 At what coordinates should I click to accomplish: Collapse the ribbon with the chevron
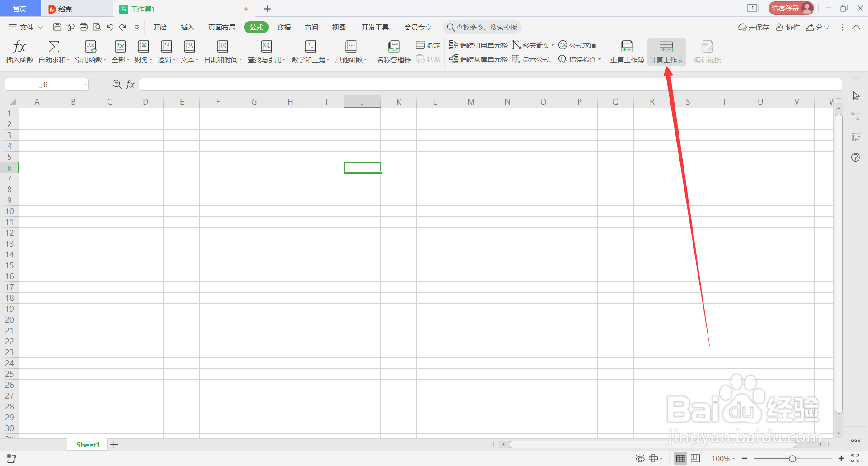coord(856,27)
